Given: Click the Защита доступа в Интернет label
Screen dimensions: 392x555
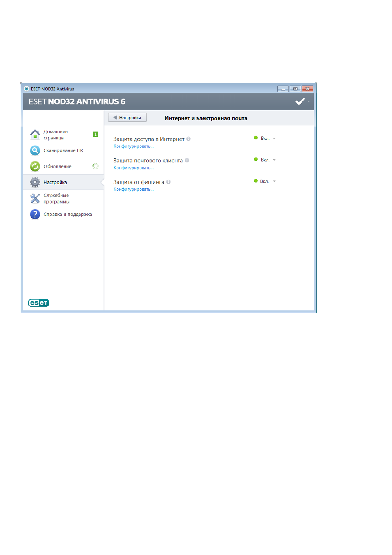Looking at the screenshot, I should (149, 139).
